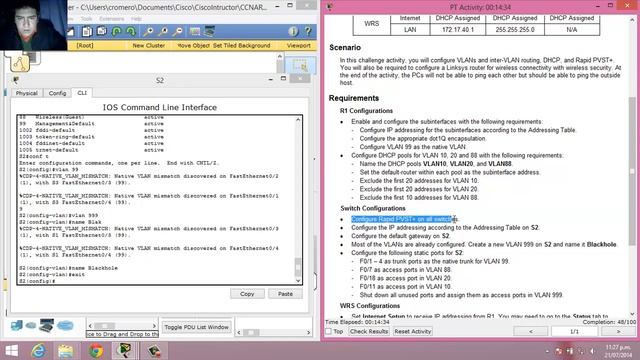Select the Custom Made Devices icon
Screen dimensions: 640x360
47,325
